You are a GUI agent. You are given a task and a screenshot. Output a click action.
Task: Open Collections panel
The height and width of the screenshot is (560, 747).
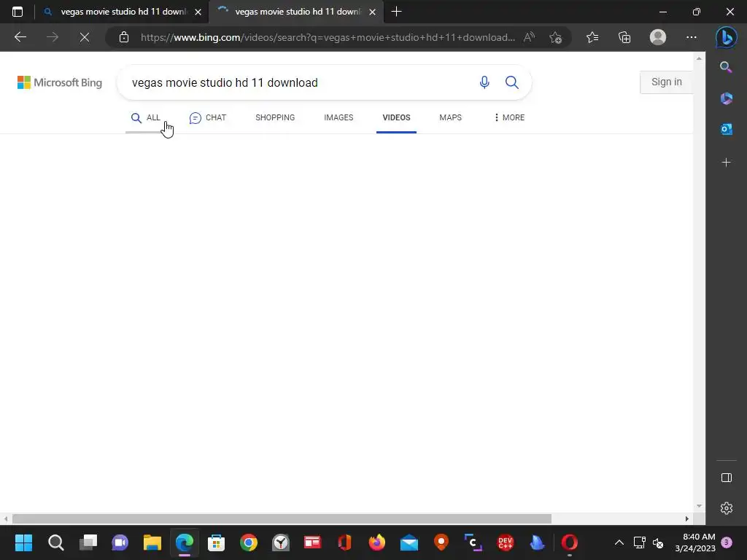[x=624, y=37]
